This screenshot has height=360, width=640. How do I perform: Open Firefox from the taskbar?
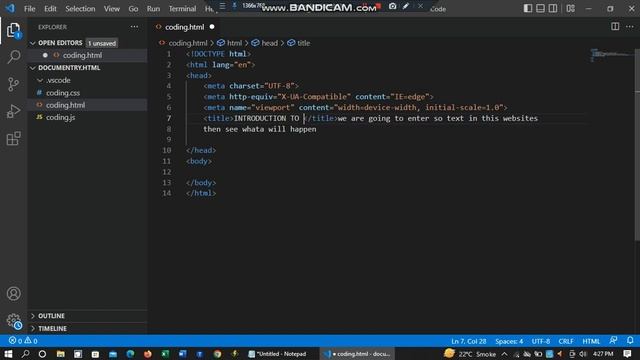point(148,354)
